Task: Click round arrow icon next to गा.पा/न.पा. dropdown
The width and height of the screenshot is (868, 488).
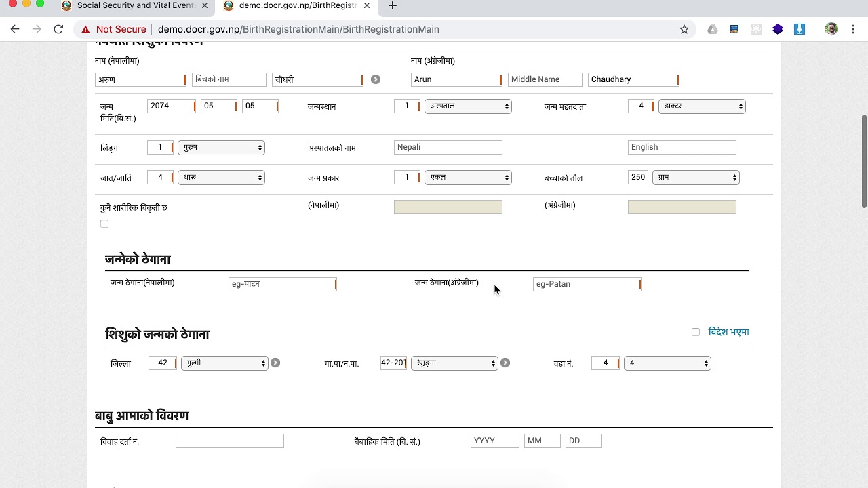Action: click(505, 363)
